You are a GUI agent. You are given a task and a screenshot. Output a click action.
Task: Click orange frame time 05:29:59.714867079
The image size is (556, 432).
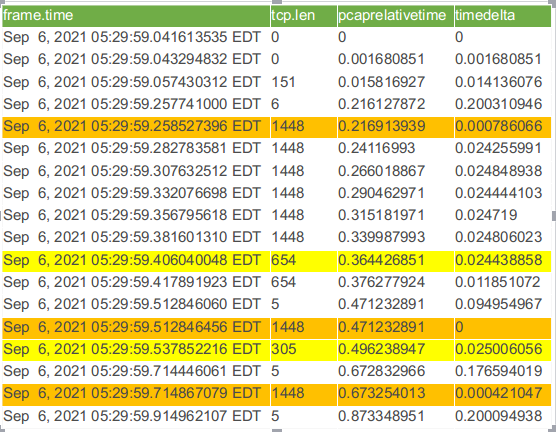136,394
